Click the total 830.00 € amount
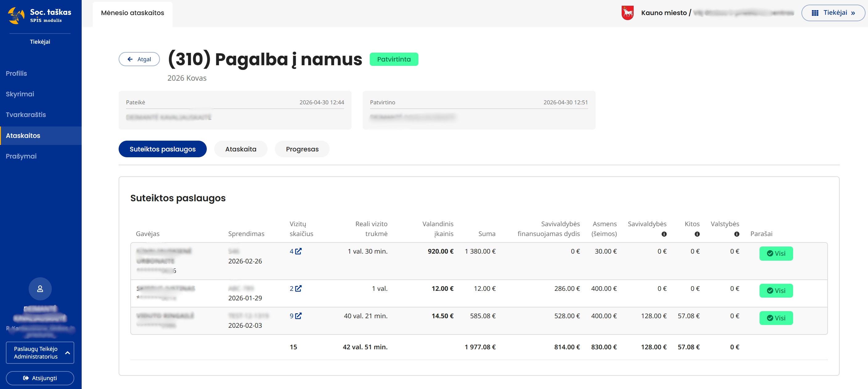Image resolution: width=868 pixels, height=389 pixels. (604, 347)
